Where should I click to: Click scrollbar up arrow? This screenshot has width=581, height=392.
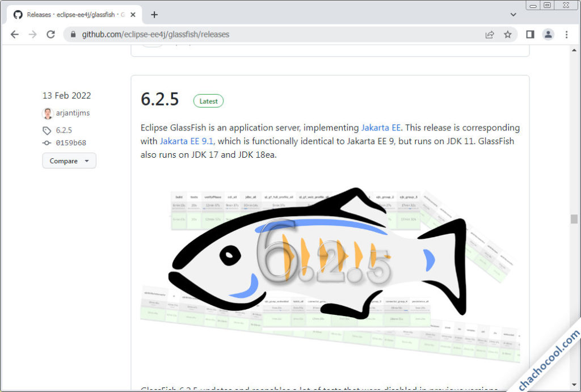click(x=574, y=50)
